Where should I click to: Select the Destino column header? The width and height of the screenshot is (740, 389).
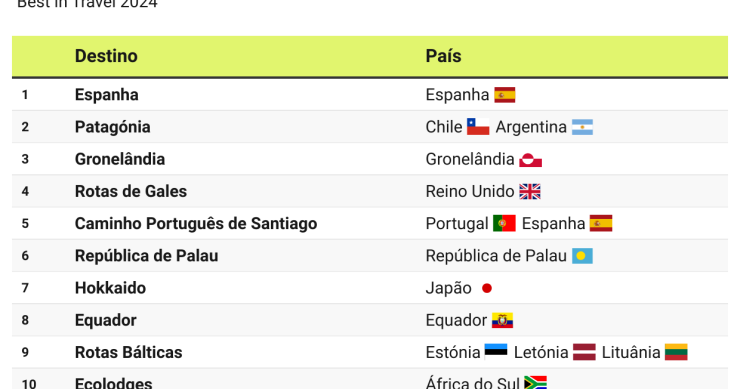(106, 56)
